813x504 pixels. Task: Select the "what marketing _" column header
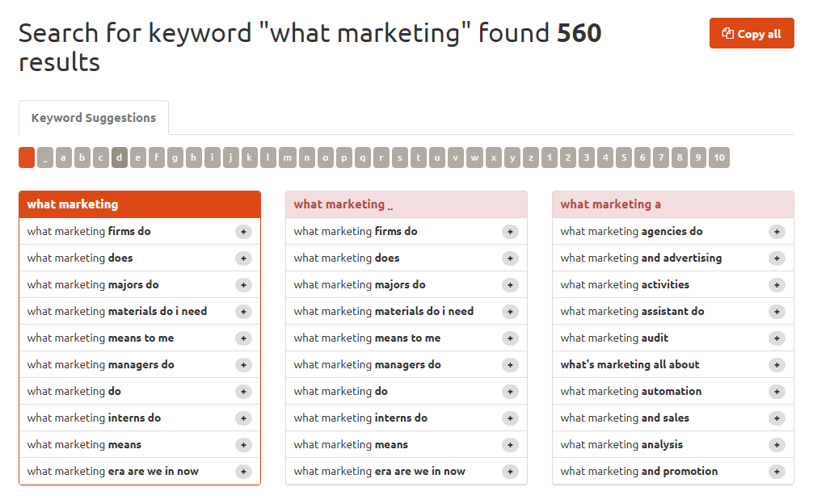[406, 204]
